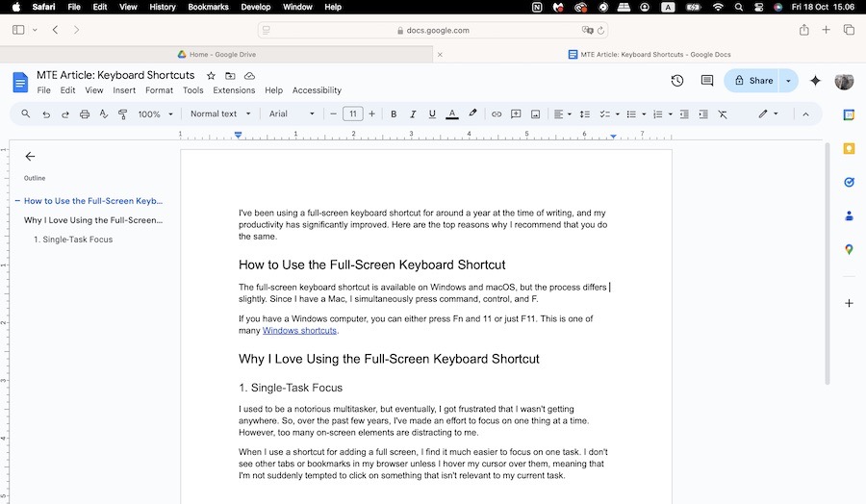Insert a link via toolbar
This screenshot has width=866, height=504.
click(x=497, y=114)
